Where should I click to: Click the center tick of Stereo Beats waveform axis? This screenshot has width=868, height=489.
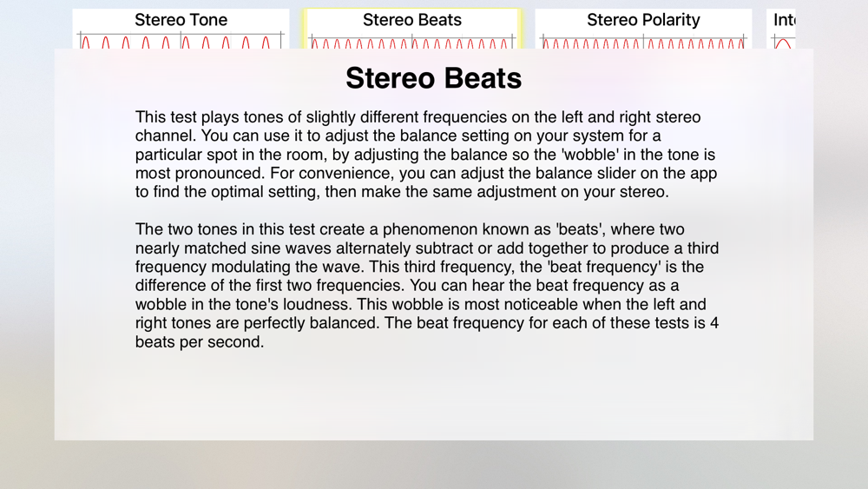411,42
